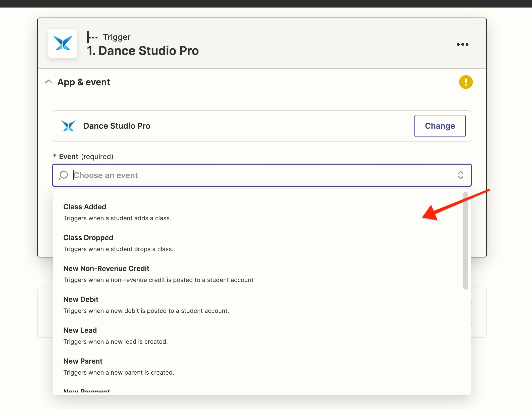Collapse the App & event section

click(x=49, y=82)
